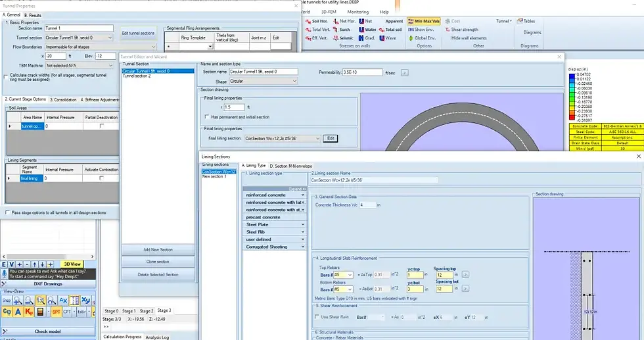Switch to B. Results tab
The width and height of the screenshot is (644, 340).
(32, 15)
